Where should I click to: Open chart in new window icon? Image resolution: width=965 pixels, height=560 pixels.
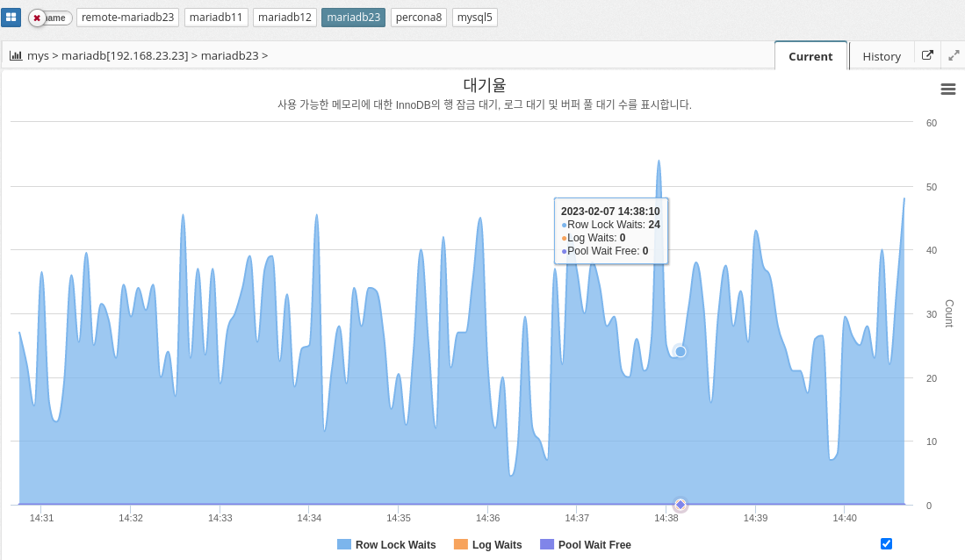click(928, 55)
